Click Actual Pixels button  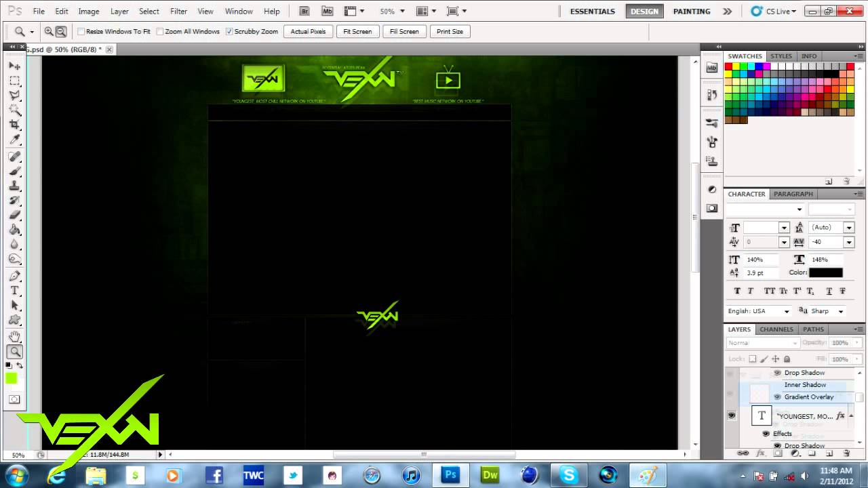pos(308,31)
